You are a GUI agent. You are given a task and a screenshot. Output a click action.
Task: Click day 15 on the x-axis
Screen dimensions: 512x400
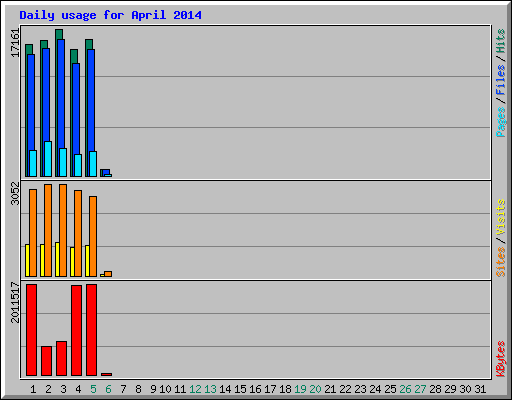(x=240, y=389)
